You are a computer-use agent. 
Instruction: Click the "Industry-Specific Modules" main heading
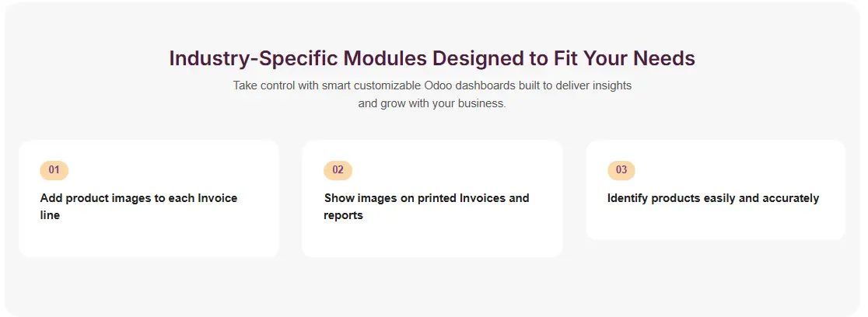(432, 58)
